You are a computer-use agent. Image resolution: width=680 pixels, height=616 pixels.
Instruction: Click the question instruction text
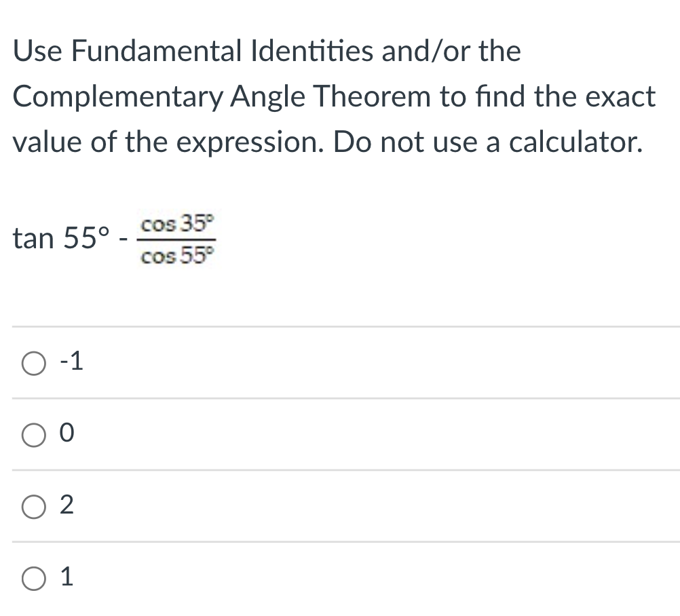coord(333,96)
